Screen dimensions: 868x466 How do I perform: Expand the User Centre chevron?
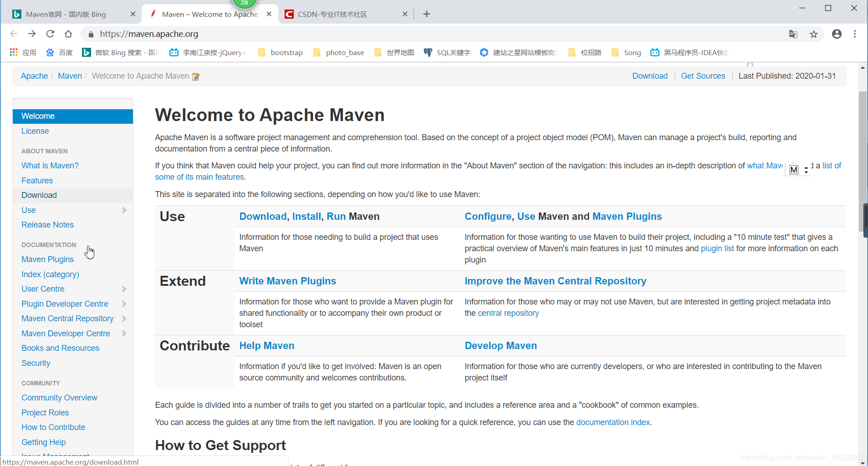tap(124, 289)
